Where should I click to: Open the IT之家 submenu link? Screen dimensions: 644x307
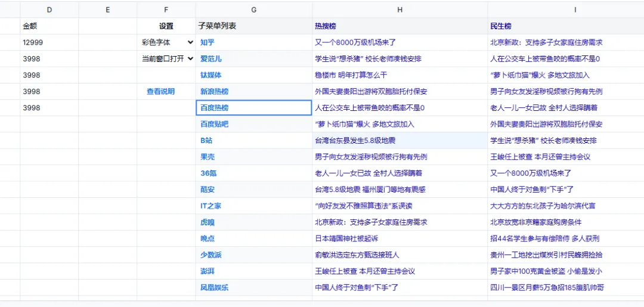point(210,206)
